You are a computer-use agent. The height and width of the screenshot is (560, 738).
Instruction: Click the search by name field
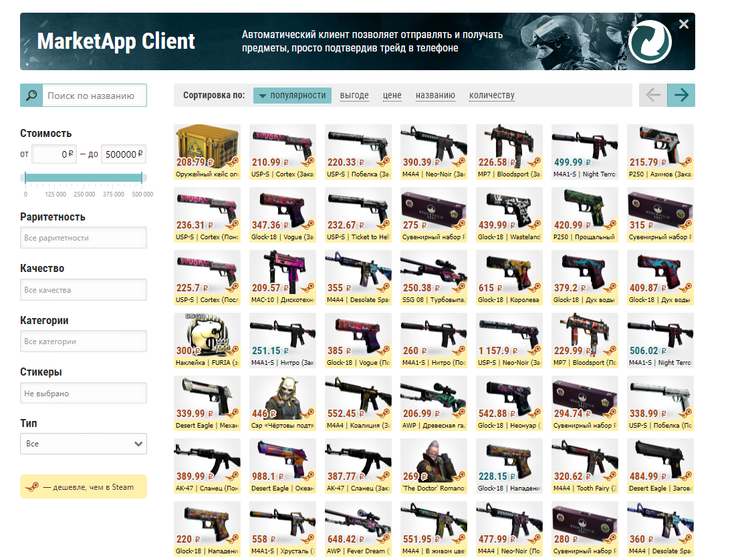pos(95,96)
